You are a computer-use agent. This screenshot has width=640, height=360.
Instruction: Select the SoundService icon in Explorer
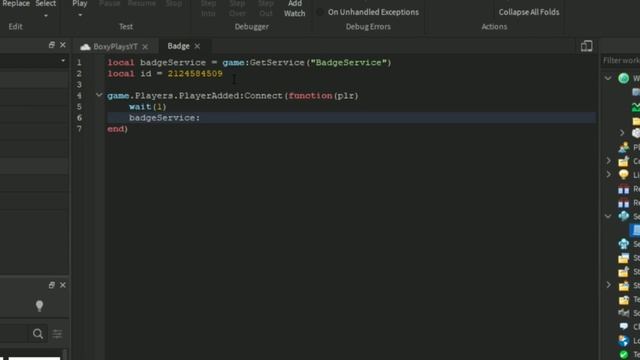pyautogui.click(x=624, y=313)
